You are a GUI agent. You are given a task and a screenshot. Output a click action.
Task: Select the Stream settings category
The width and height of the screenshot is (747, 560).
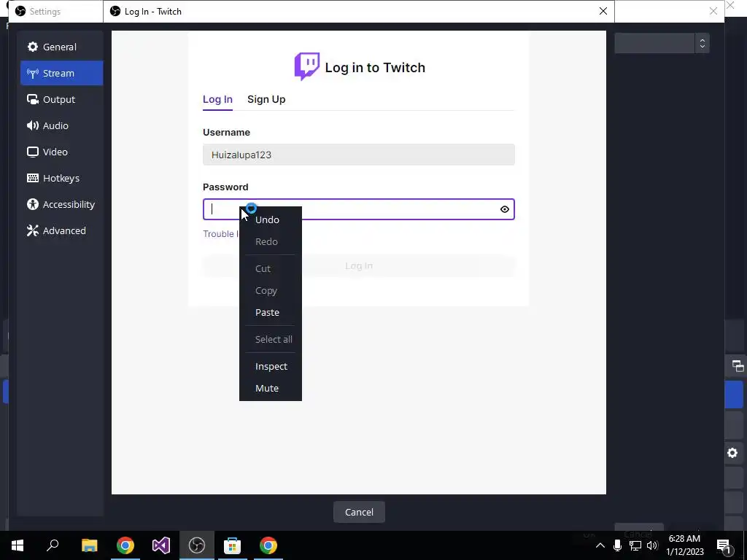[61, 73]
